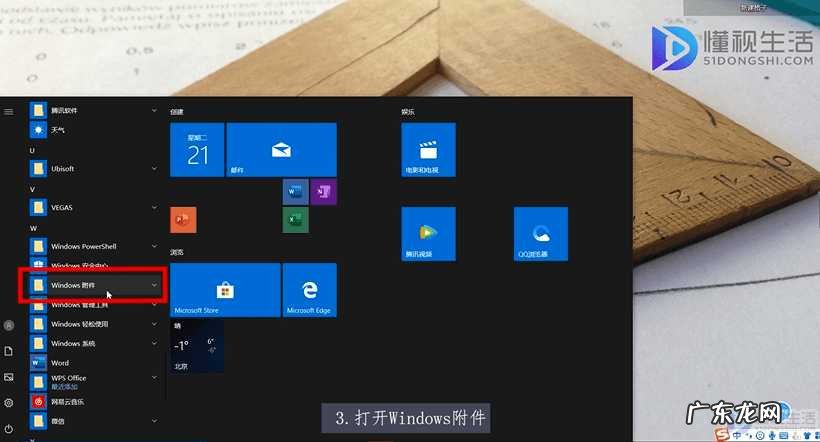820x442 pixels.
Task: Open 天气 weather app in list
Action: 58,130
